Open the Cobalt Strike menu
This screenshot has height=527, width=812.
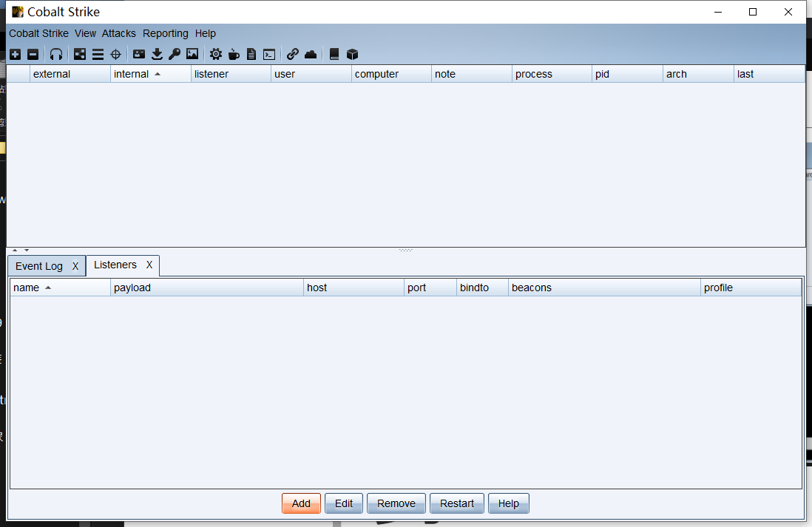click(x=39, y=33)
